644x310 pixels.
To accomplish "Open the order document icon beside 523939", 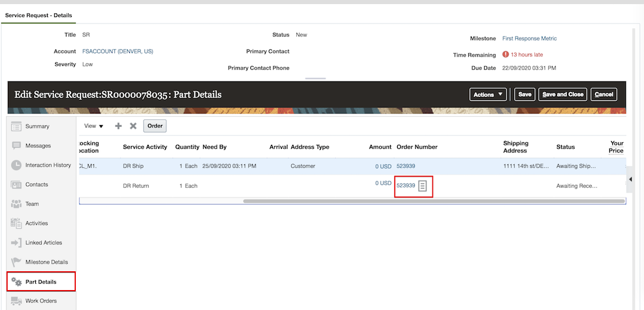I will (422, 186).
